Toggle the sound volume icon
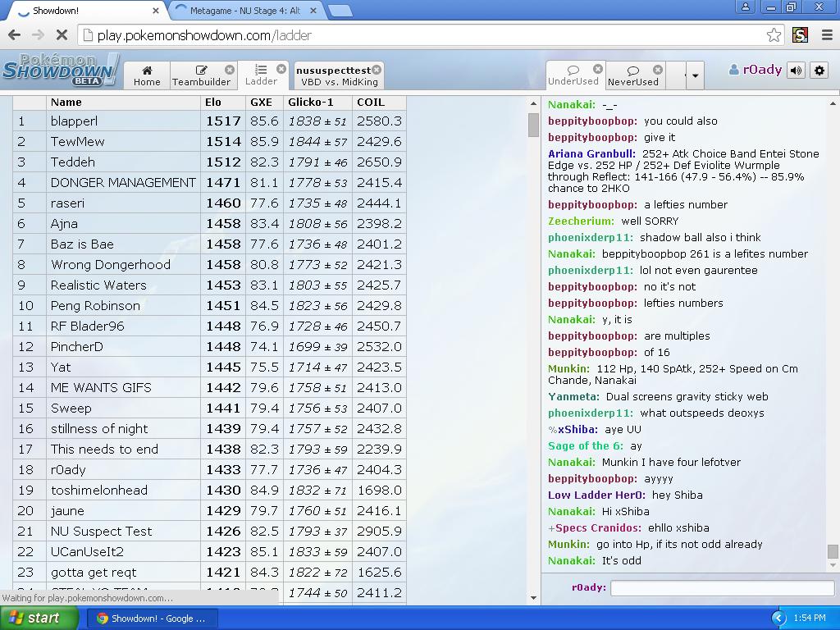Image resolution: width=840 pixels, height=630 pixels. coord(796,71)
